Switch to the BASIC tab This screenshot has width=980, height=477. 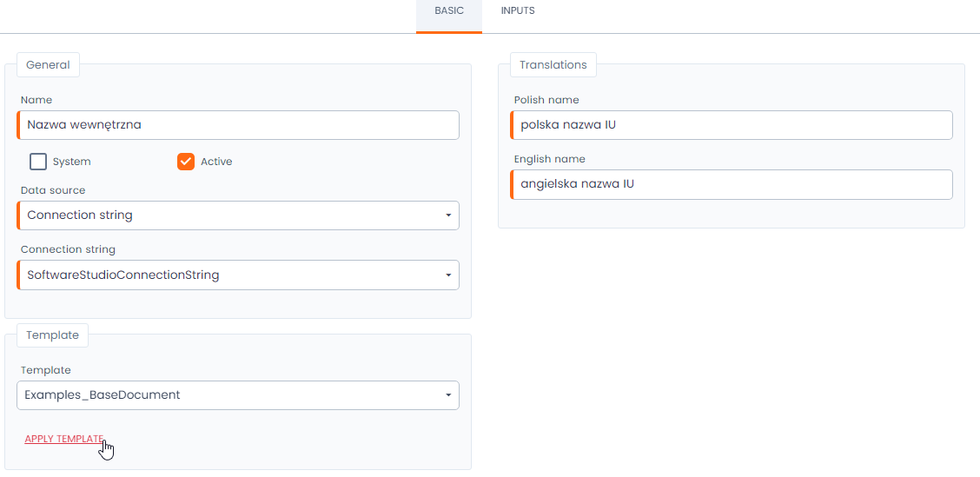(449, 11)
